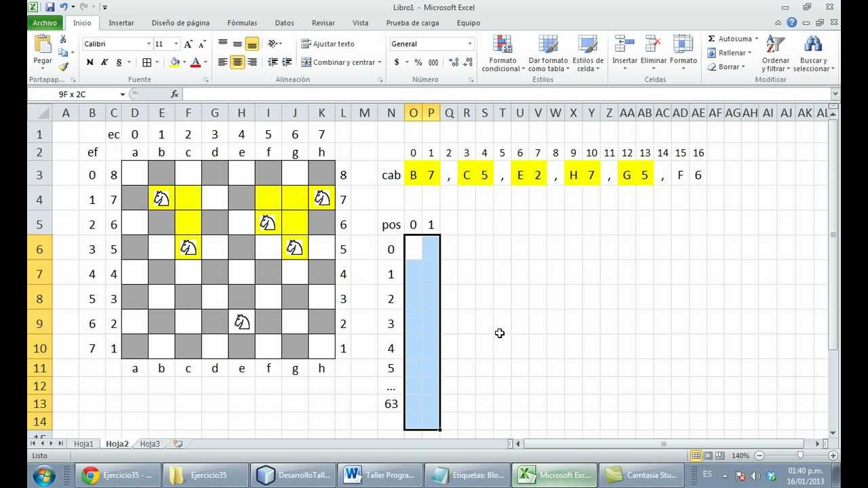Apply the percent style
Image resolution: width=868 pixels, height=488 pixels.
coord(418,62)
